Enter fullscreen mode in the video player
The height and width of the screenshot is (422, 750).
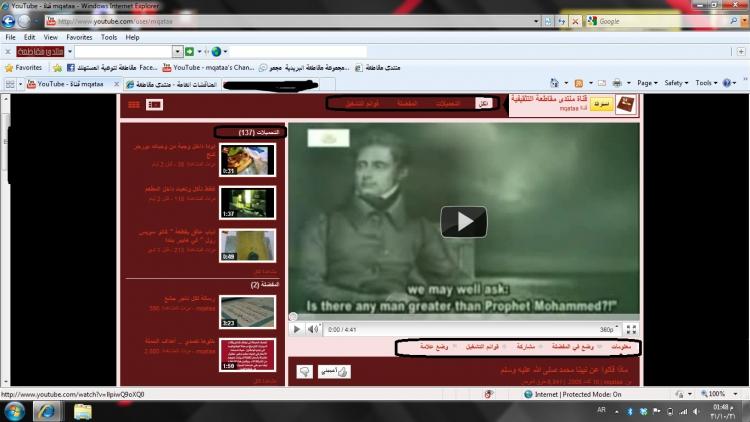point(631,328)
